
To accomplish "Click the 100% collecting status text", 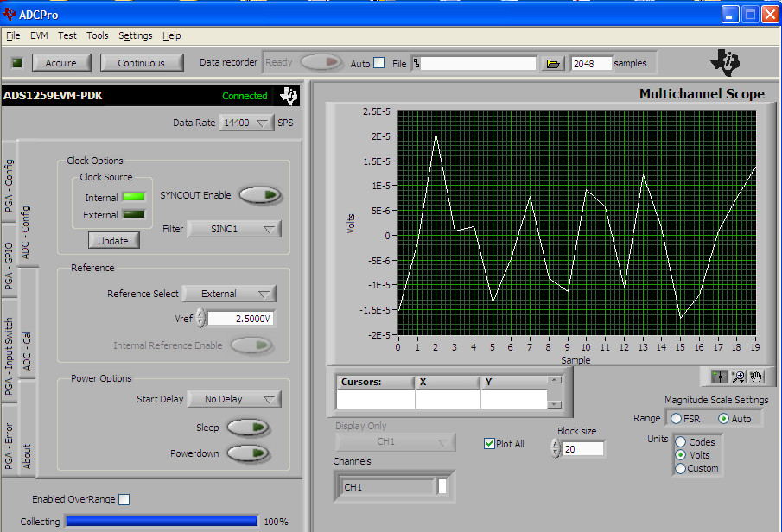I will pos(276,522).
